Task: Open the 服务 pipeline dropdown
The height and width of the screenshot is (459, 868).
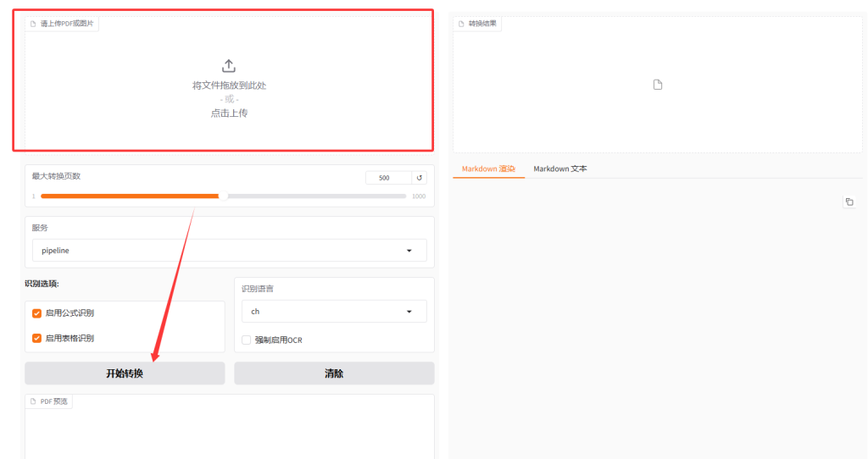Action: pos(229,251)
